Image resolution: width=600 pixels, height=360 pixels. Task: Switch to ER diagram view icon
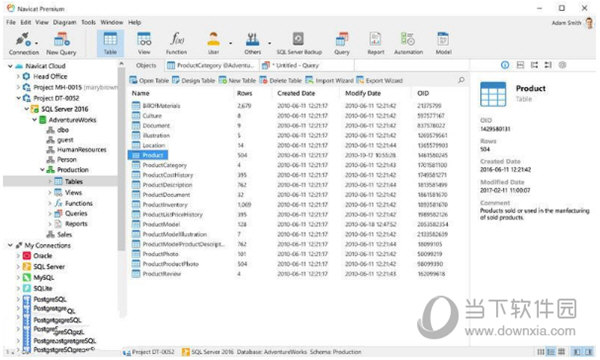click(x=561, y=352)
